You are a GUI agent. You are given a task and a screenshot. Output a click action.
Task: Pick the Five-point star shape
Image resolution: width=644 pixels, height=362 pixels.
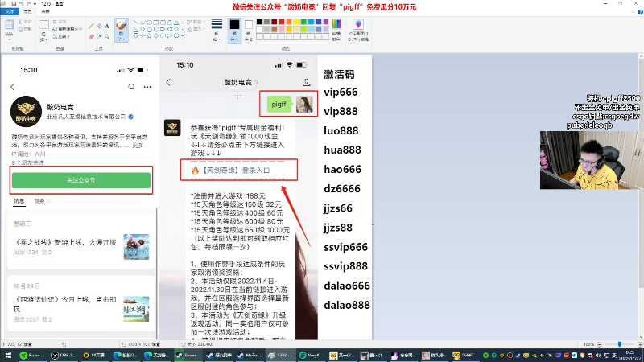(150, 35)
